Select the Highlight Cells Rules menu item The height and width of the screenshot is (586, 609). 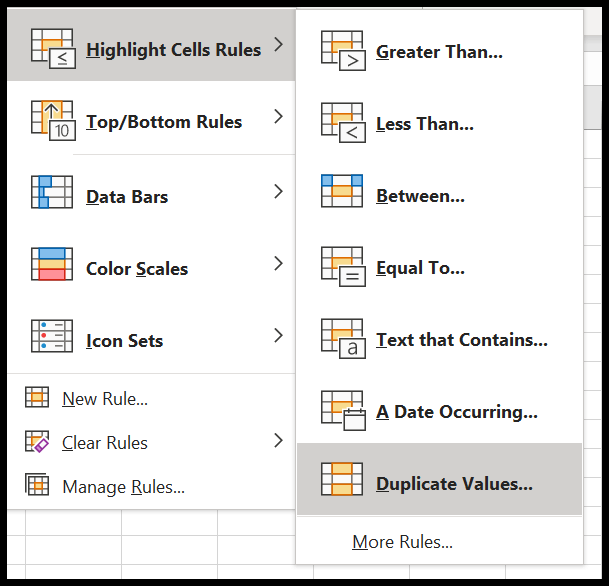pyautogui.click(x=151, y=45)
